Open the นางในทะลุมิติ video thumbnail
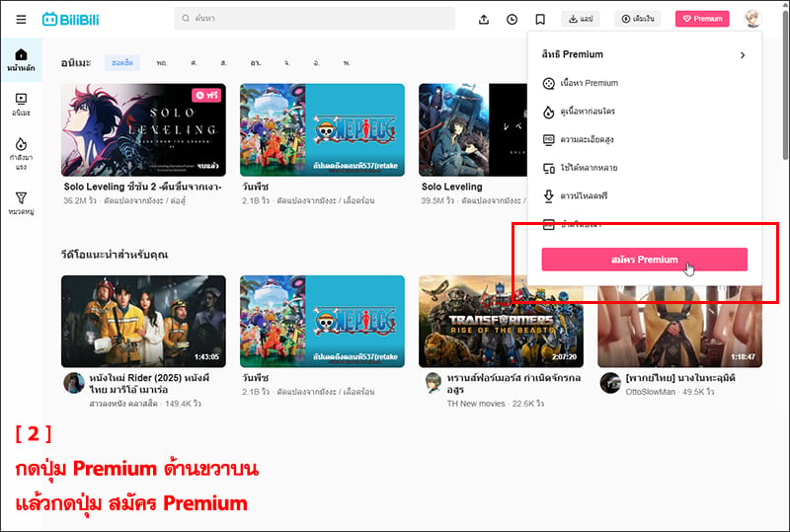This screenshot has height=532, width=790. pos(679,327)
